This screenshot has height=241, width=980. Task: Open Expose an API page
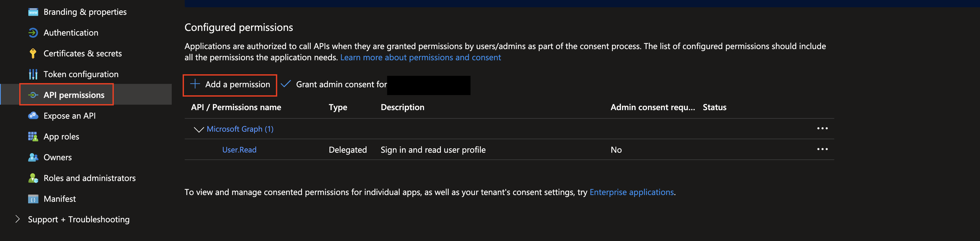[70, 116]
